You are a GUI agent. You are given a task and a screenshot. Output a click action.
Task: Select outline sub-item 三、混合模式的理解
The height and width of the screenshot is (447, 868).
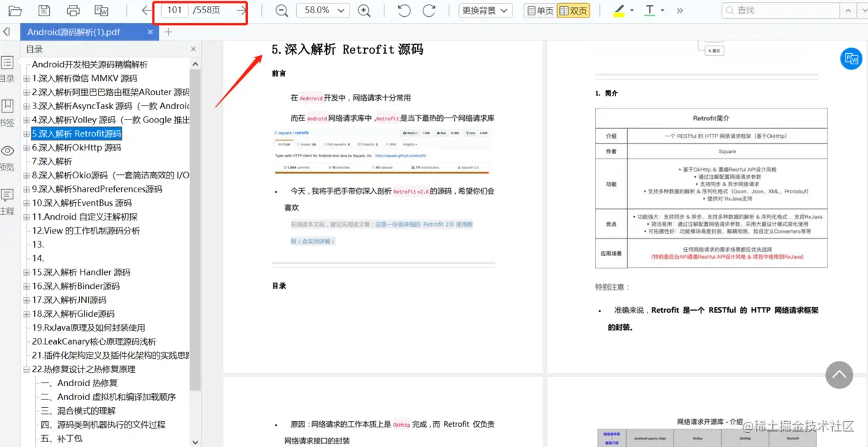pos(78,411)
